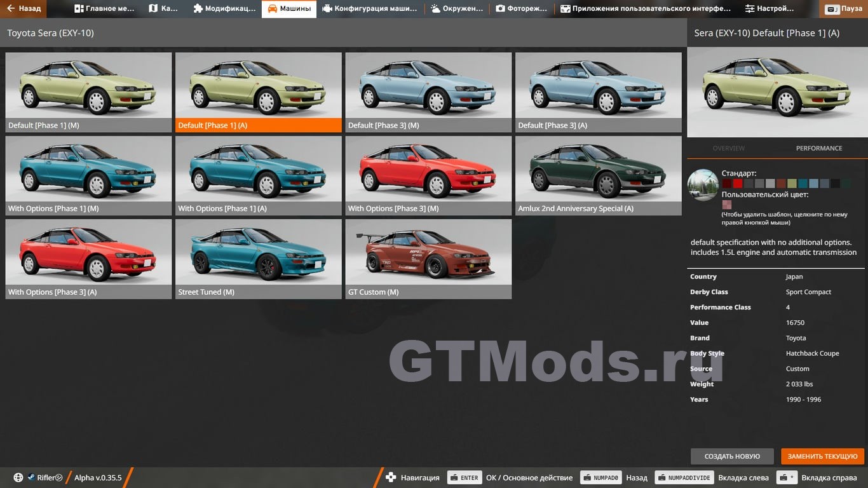Pick the rust brown standard color swatch
Viewport: 868px width, 488px height.
click(x=781, y=184)
